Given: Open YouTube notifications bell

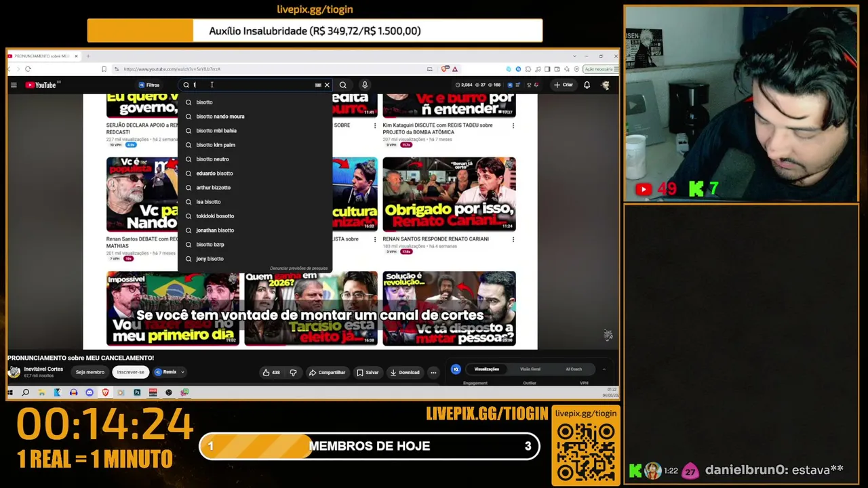Looking at the screenshot, I should (x=587, y=85).
